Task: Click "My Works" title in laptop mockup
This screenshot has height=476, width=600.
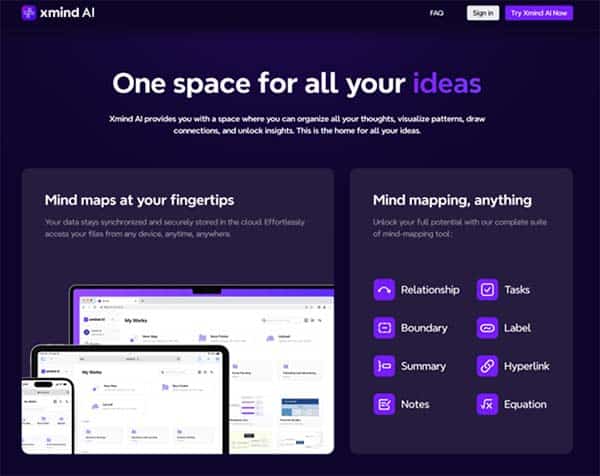Action: (136, 320)
